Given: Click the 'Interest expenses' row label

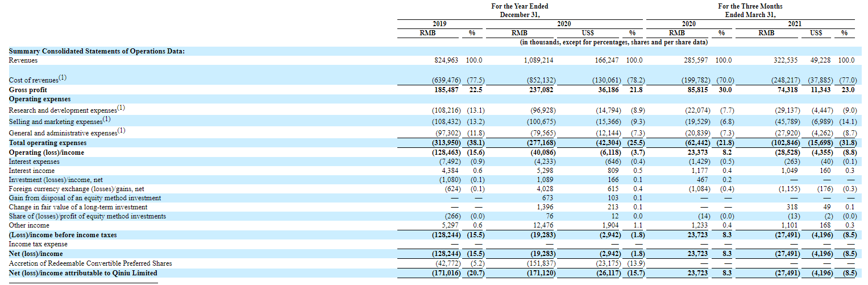Looking at the screenshot, I should [32, 162].
